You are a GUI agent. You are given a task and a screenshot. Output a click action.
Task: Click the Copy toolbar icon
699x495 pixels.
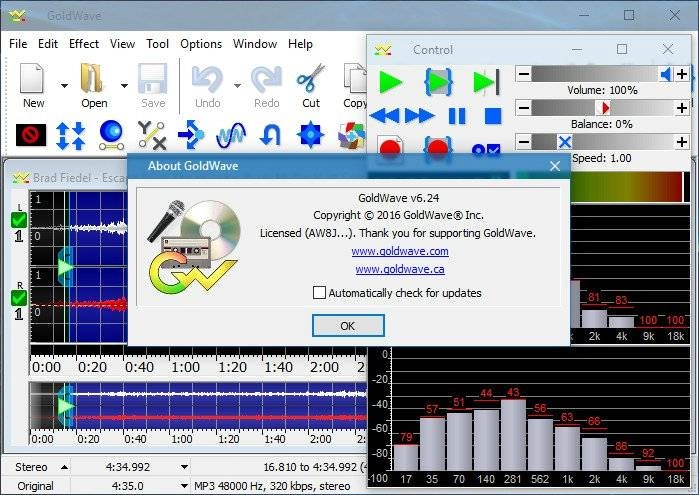click(x=355, y=85)
